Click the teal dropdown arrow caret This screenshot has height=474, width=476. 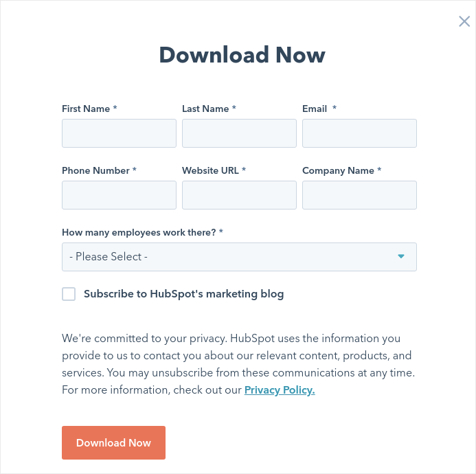click(x=401, y=257)
